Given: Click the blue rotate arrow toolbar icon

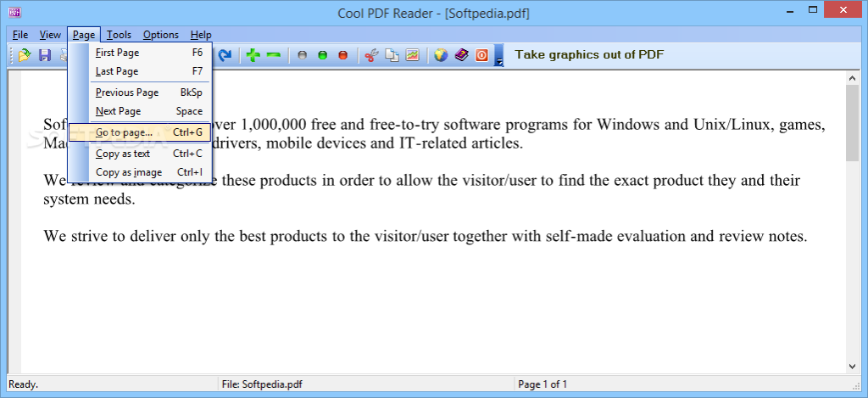Looking at the screenshot, I should [x=224, y=55].
